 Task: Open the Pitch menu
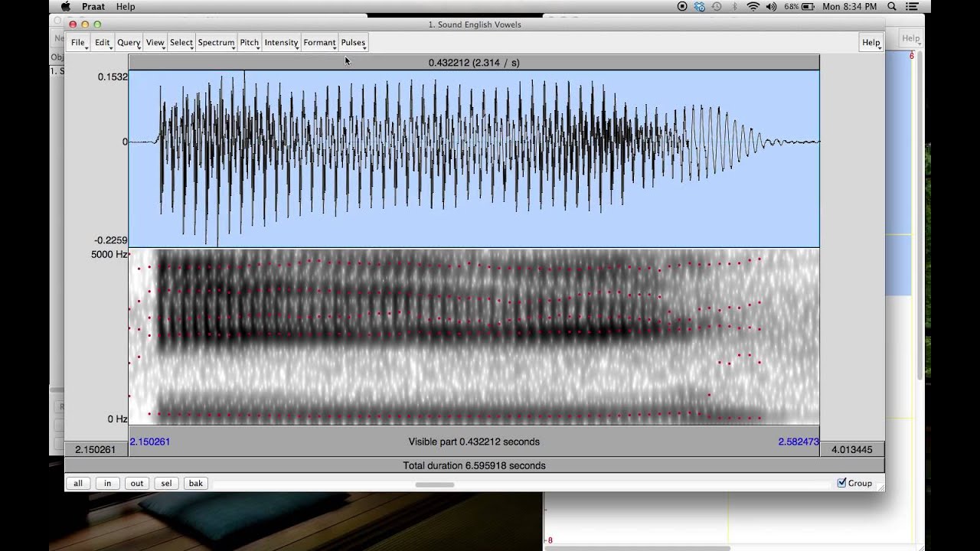click(x=250, y=43)
